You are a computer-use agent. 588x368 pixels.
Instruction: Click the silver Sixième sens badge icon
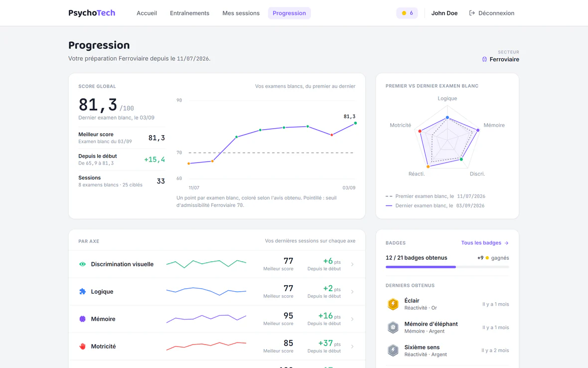point(393,351)
